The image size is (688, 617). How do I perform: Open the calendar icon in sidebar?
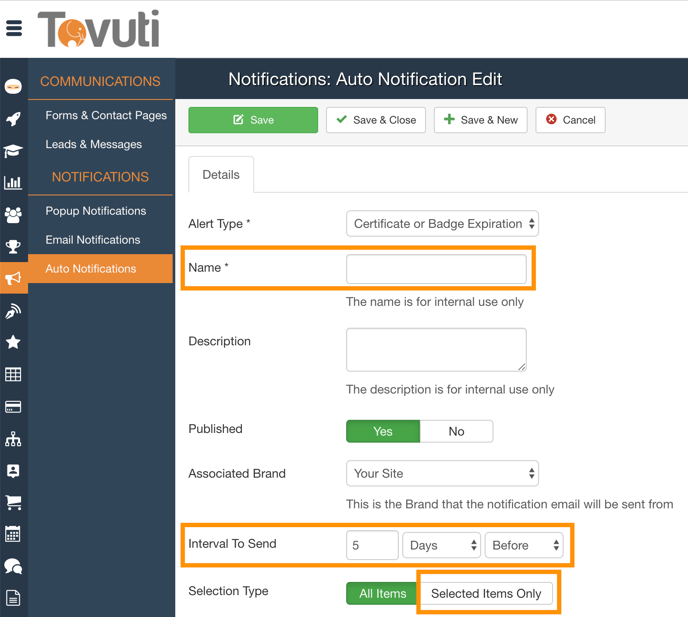13,534
